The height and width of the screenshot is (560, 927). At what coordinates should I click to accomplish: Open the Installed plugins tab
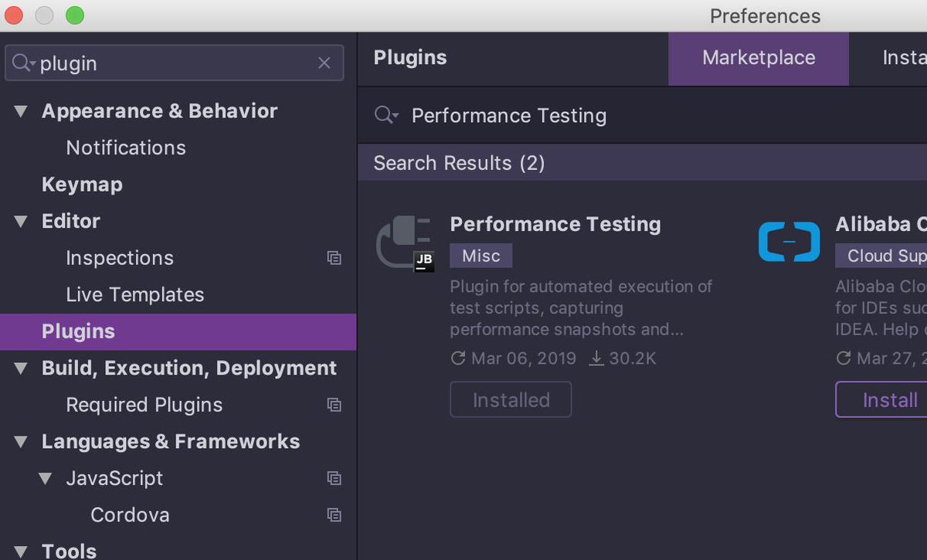coord(904,58)
